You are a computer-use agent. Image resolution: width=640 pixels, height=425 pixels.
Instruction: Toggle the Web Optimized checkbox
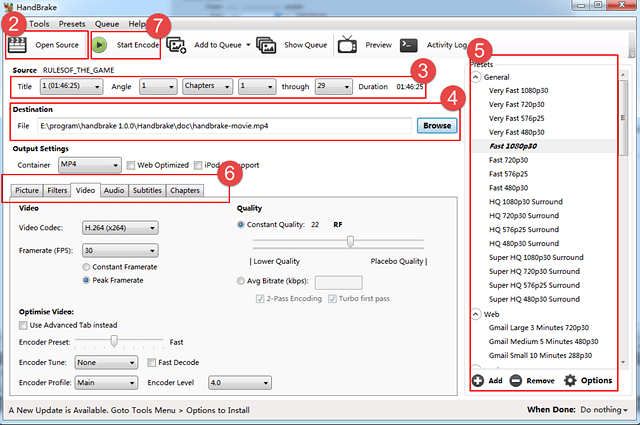(131, 165)
